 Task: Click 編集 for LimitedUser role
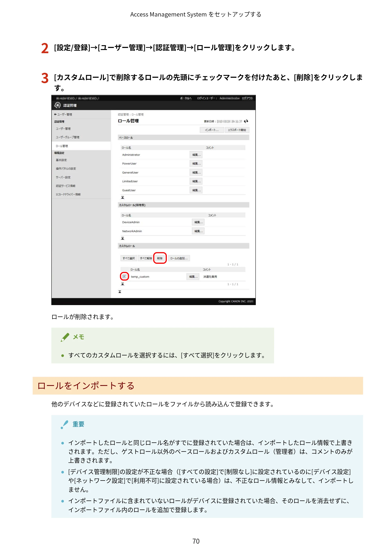coord(196,181)
